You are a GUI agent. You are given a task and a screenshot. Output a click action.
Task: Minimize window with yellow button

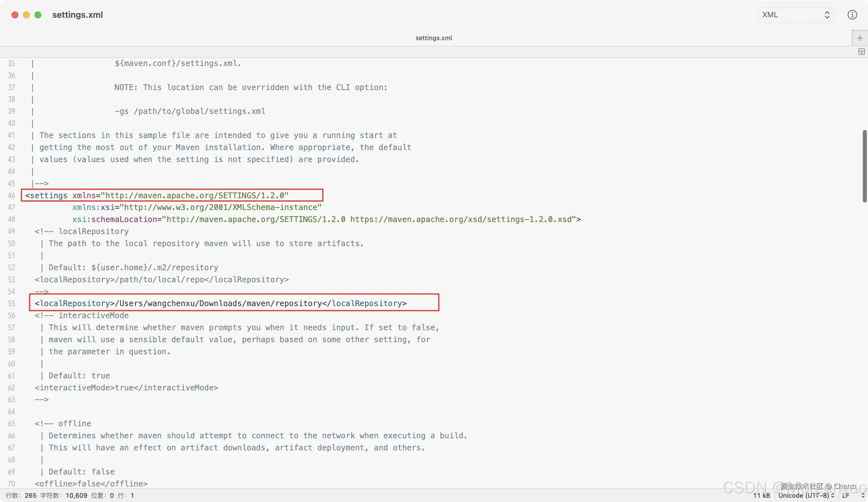click(x=26, y=15)
